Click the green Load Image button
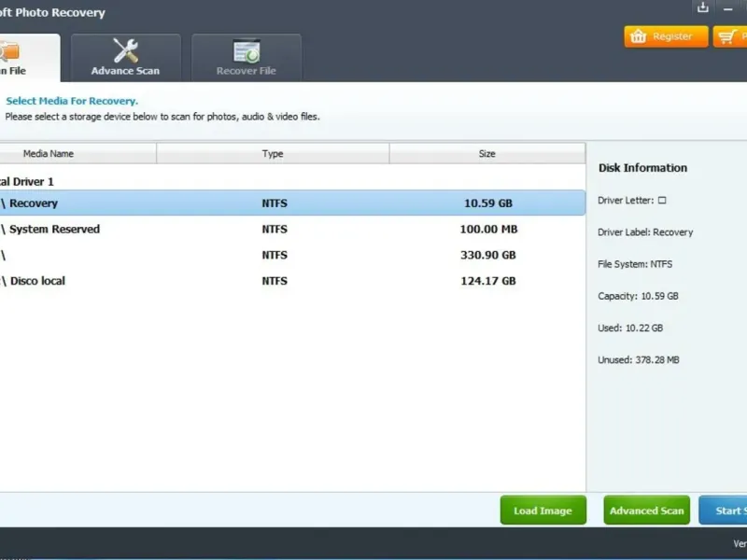The width and height of the screenshot is (747, 560). pos(543,511)
